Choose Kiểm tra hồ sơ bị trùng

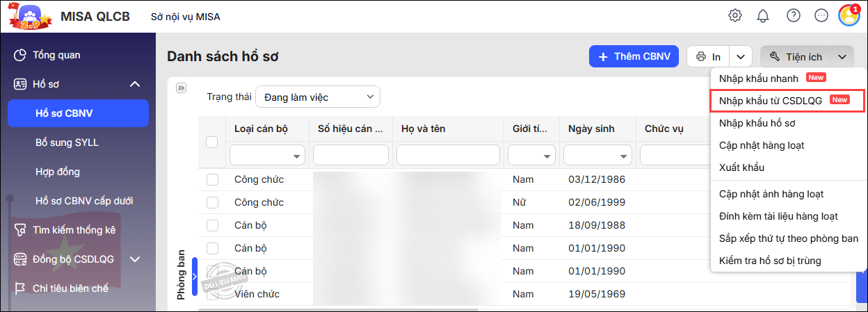click(770, 261)
